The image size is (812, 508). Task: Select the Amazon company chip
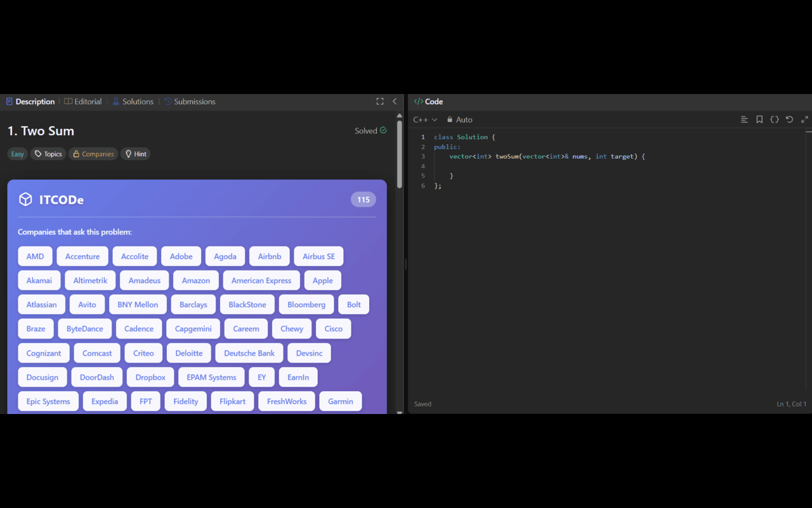point(196,281)
